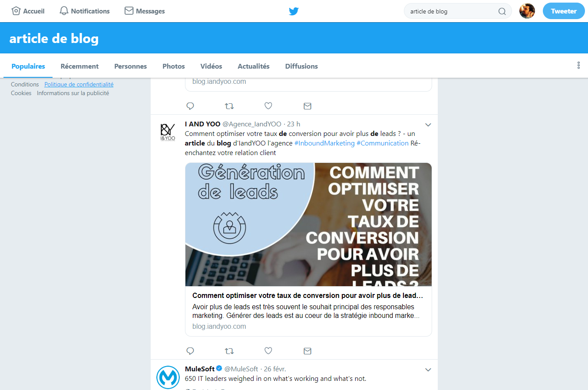Switch to the Diffusions tab
588x390 pixels.
301,66
